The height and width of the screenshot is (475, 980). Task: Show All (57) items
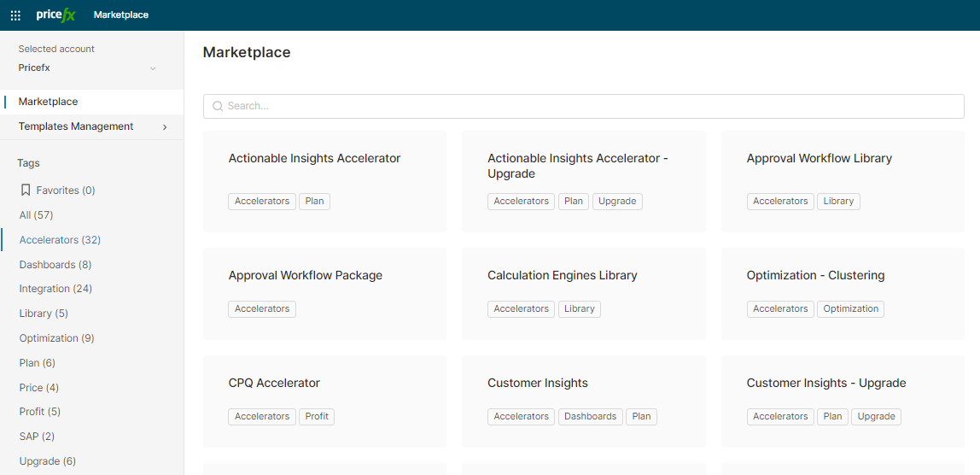(36, 214)
